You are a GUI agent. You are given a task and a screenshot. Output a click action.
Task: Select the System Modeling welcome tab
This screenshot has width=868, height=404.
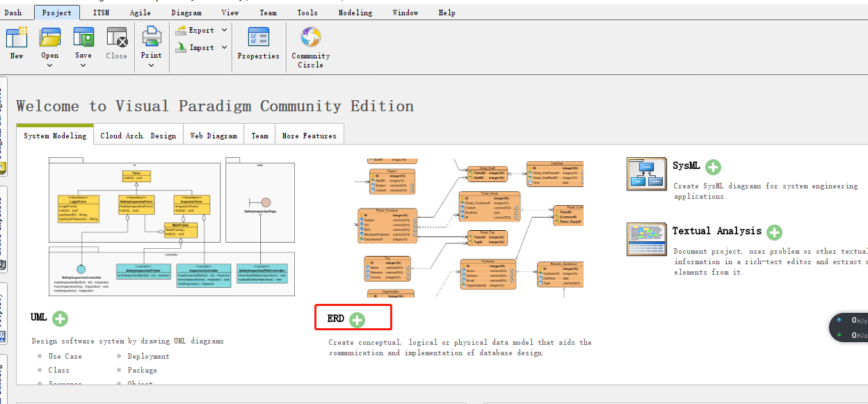(56, 136)
